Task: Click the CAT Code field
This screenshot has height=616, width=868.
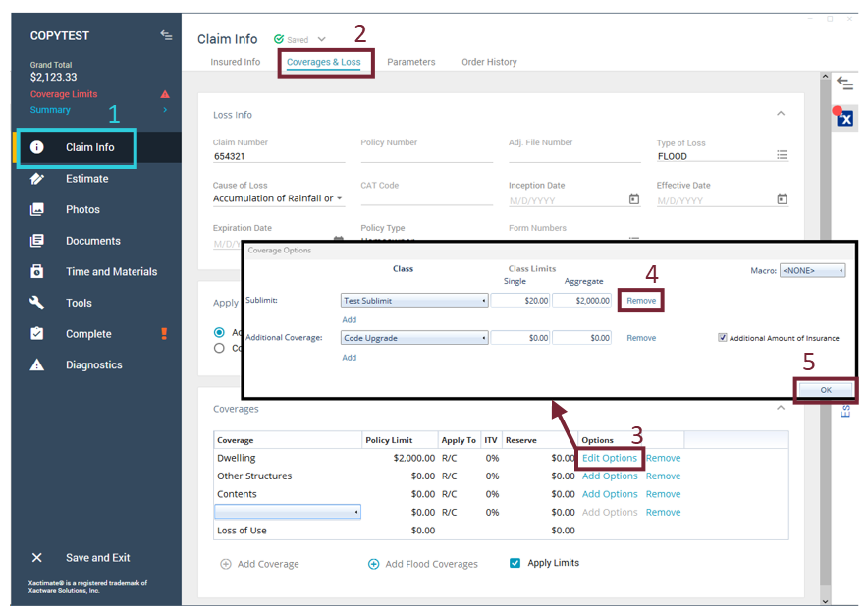Action: point(426,198)
